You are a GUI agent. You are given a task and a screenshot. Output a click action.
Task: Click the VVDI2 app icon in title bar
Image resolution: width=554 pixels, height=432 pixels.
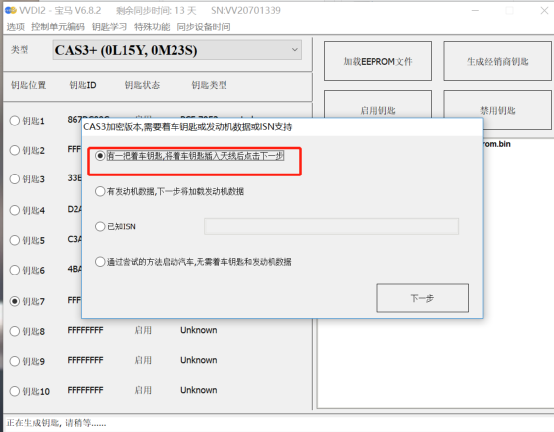(x=11, y=11)
